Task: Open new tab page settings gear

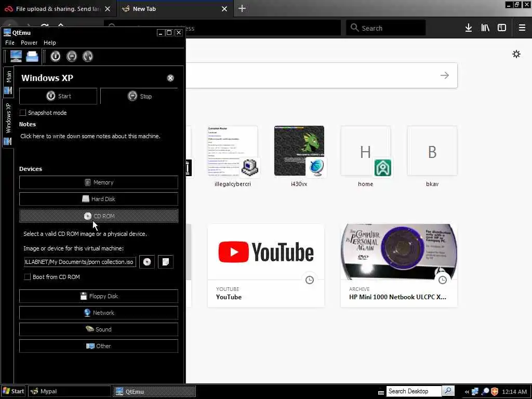Action: tap(516, 54)
